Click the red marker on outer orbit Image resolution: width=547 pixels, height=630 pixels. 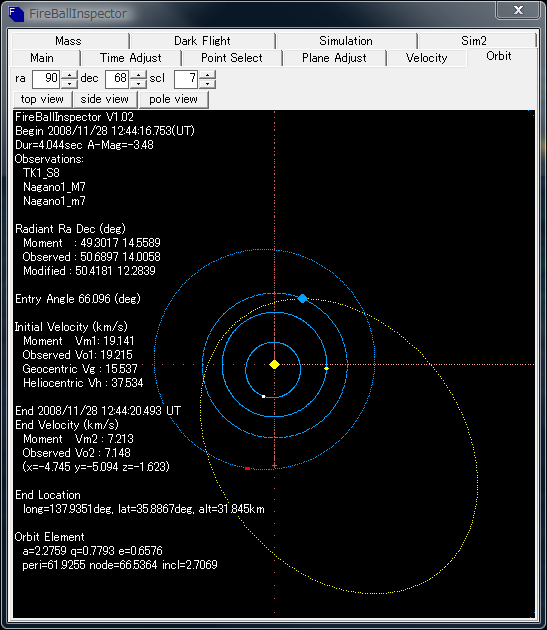pyautogui.click(x=248, y=468)
